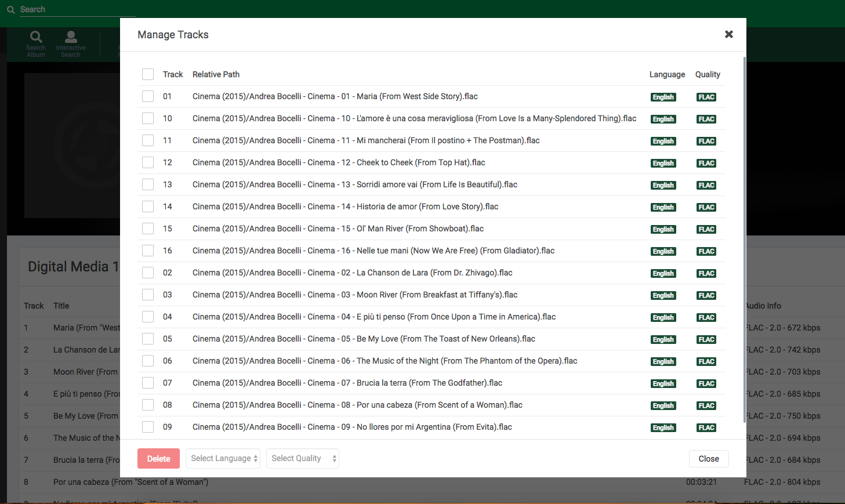Open the Select Quality dropdown
The image size is (845, 504).
click(x=302, y=458)
